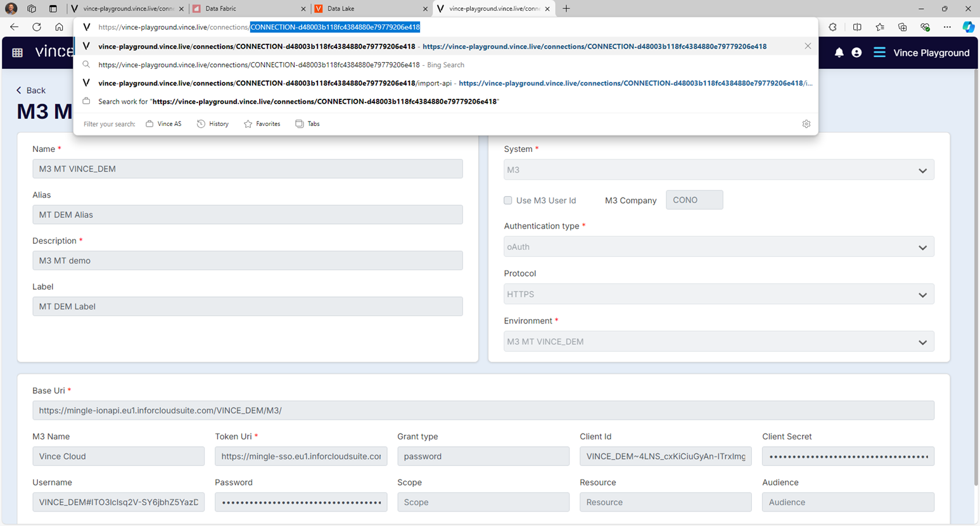Filter address search by Tabs
This screenshot has height=526, width=980.
coord(307,124)
